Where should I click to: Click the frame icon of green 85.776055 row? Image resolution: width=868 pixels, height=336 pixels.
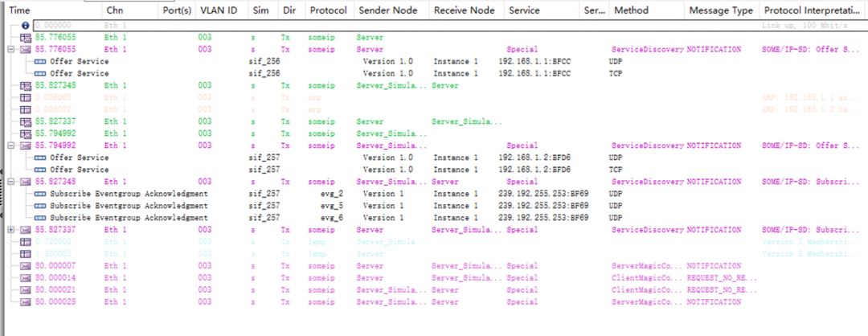[26, 38]
